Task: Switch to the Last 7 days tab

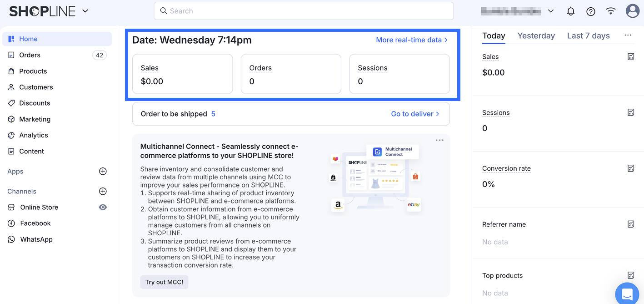Action: point(589,36)
